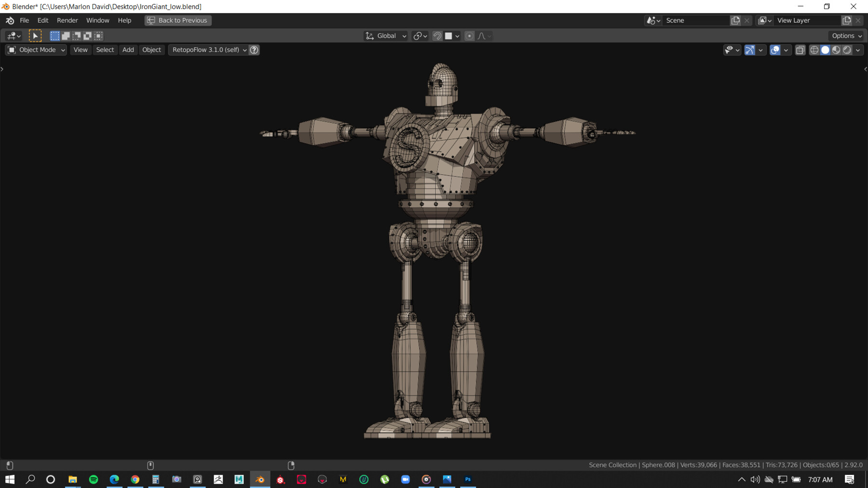The width and height of the screenshot is (868, 488).
Task: Open the Object Mode dropdown
Action: (x=36, y=50)
